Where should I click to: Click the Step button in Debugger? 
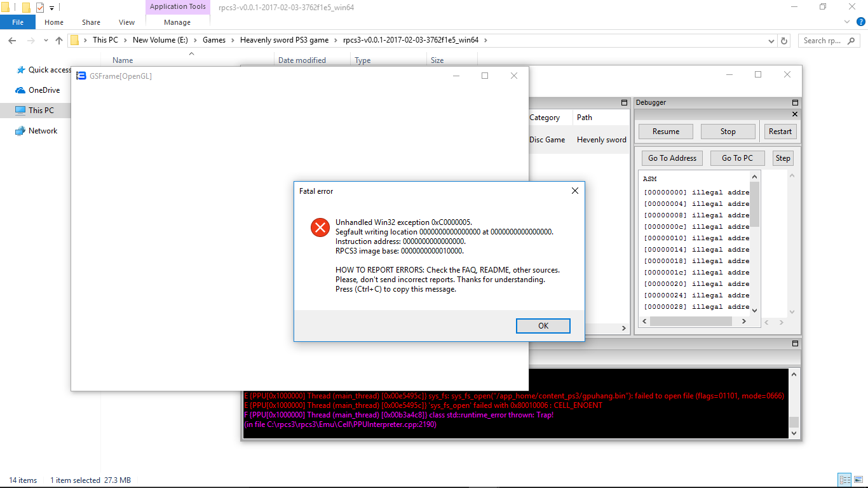[783, 158]
